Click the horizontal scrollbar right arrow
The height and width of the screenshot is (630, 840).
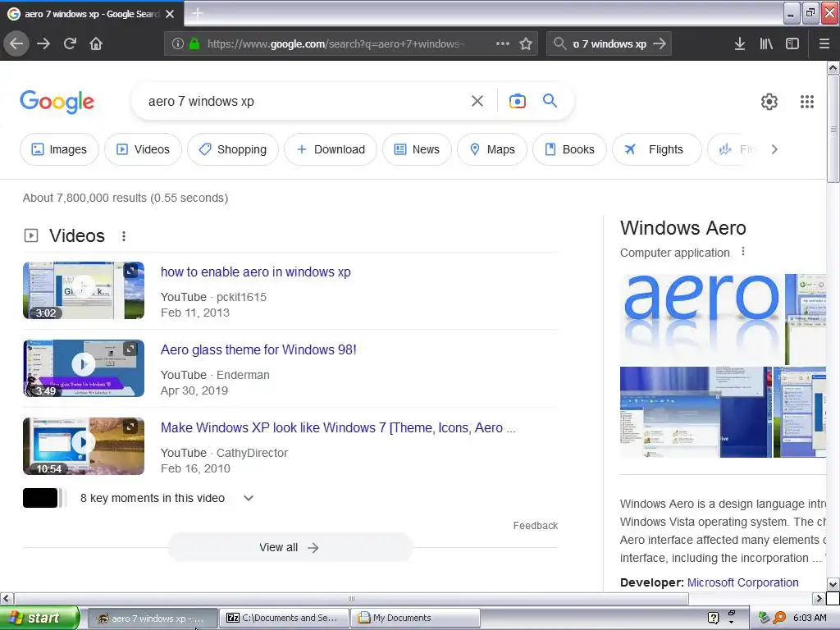819,598
